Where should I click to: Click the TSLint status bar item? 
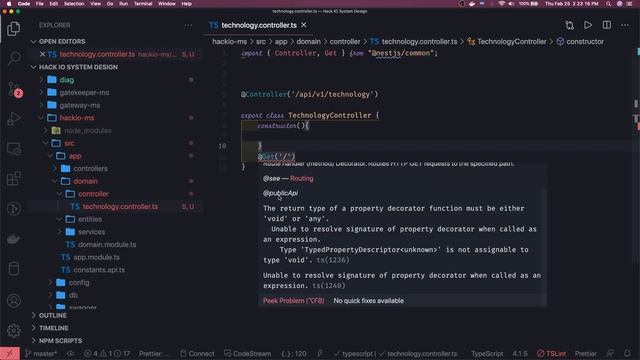[x=551, y=353]
